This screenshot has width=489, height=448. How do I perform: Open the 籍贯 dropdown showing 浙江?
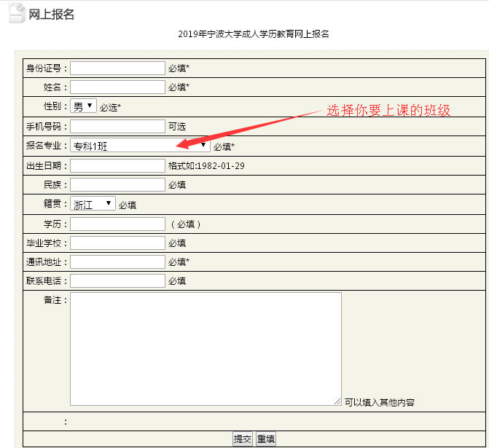pos(93,204)
